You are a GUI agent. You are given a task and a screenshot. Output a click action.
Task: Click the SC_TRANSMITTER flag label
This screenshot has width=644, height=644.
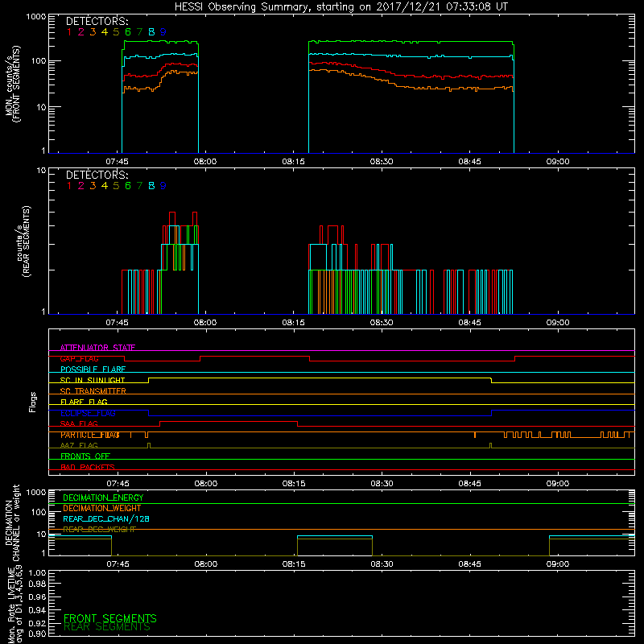(x=93, y=391)
